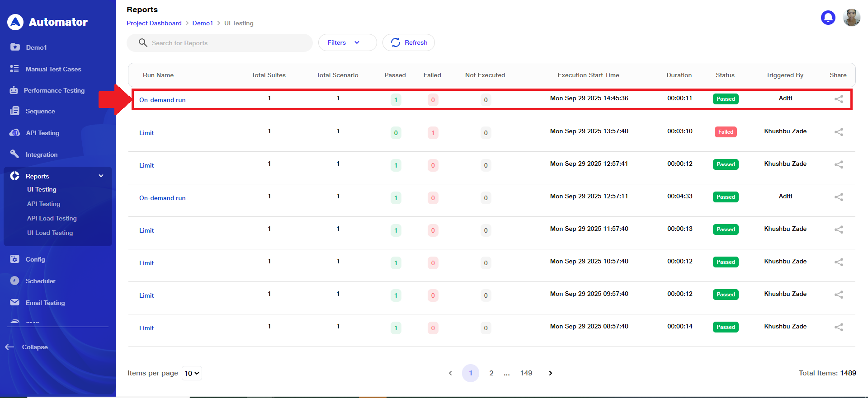Select UI Load Testing under Reports
Screen dimensions: 868x398
pos(50,233)
